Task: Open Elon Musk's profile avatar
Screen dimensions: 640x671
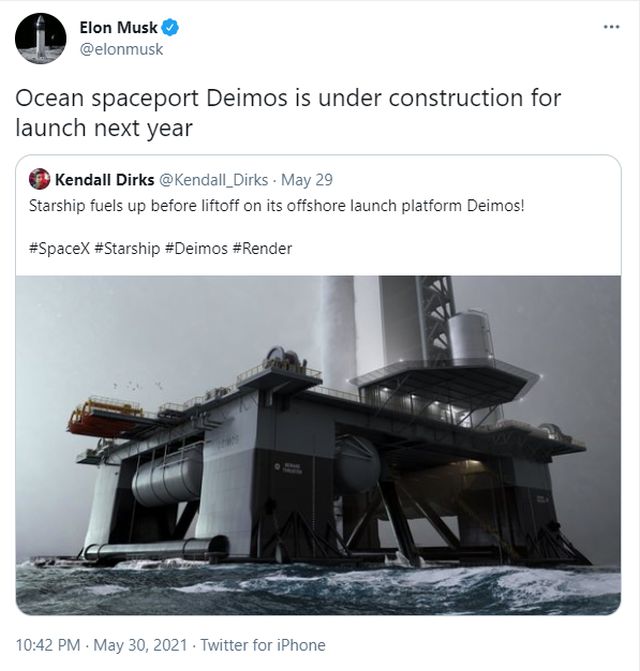Action: pos(41,39)
